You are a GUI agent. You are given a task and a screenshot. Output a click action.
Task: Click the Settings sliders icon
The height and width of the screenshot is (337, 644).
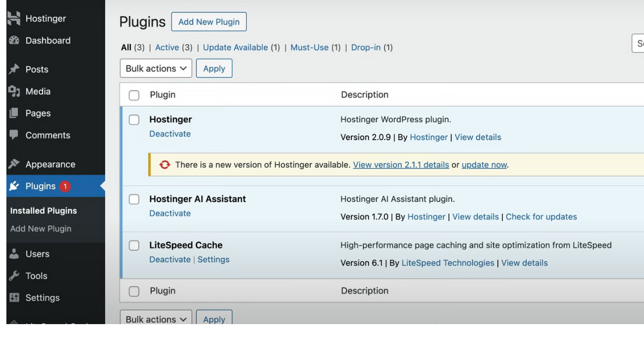(14, 298)
